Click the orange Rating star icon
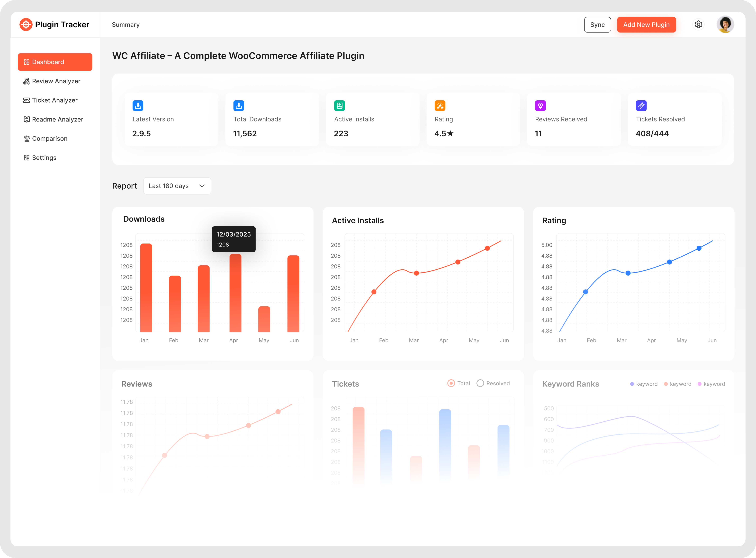This screenshot has height=558, width=756. pos(440,106)
